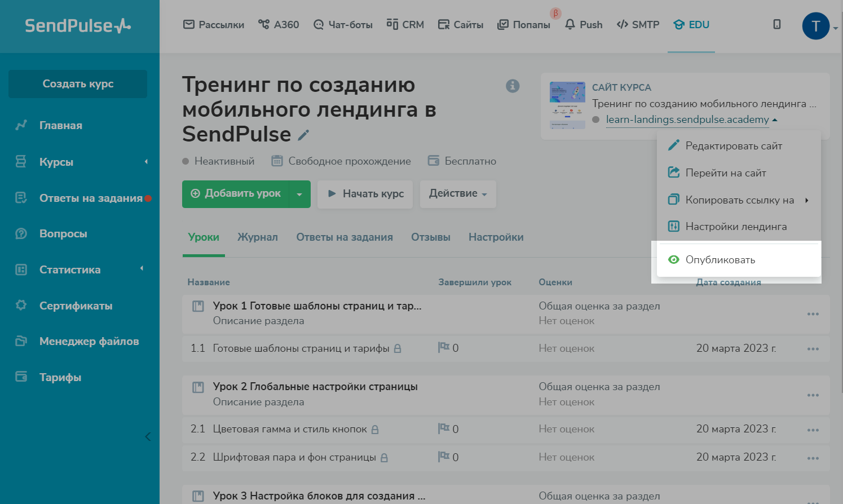The image size is (843, 504).
Task: Open Настройки лендинга menu item
Action: 735,227
